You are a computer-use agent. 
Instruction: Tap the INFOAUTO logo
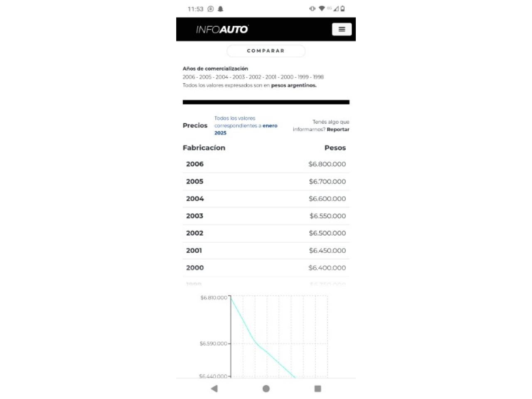click(x=222, y=29)
